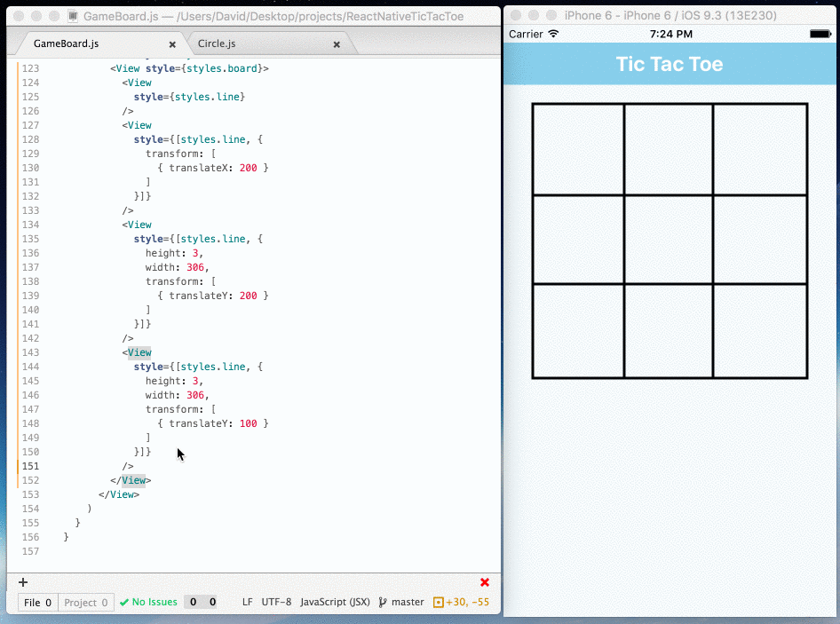Switch to the GameBoard.js tab
Screen dimensions: 840x624
66,43
